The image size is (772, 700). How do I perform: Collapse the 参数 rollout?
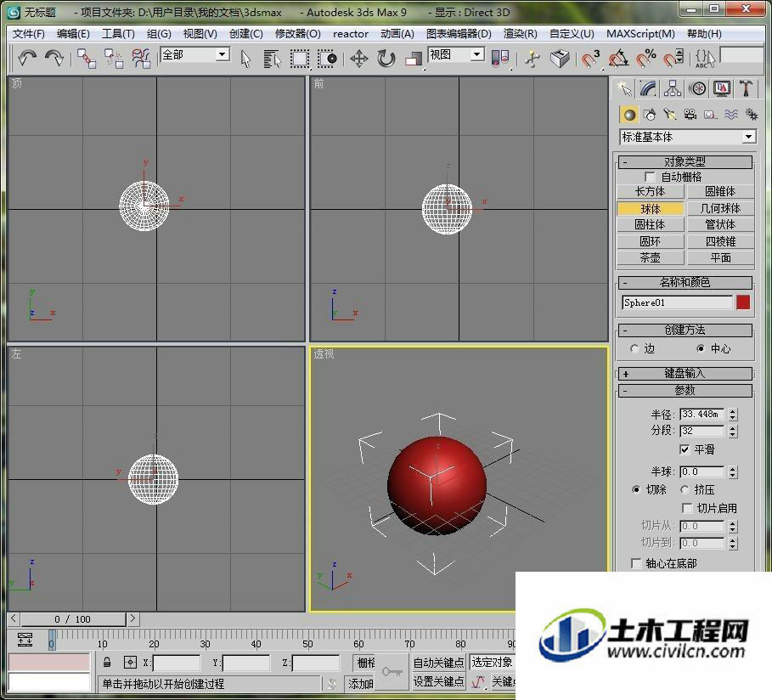coord(685,391)
